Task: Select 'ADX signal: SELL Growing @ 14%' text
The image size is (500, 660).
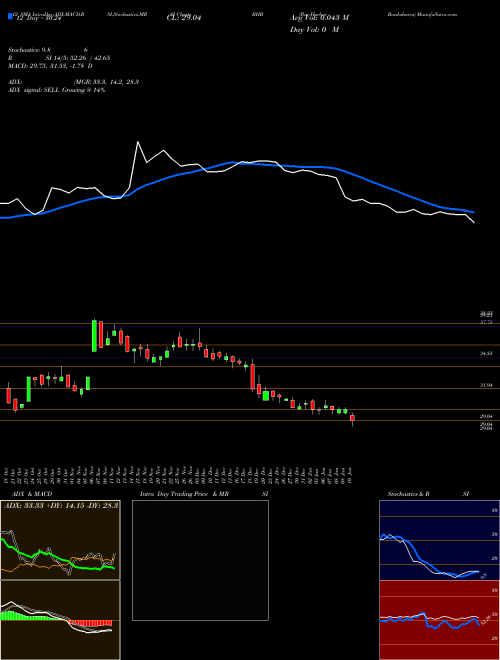Action: (56, 90)
